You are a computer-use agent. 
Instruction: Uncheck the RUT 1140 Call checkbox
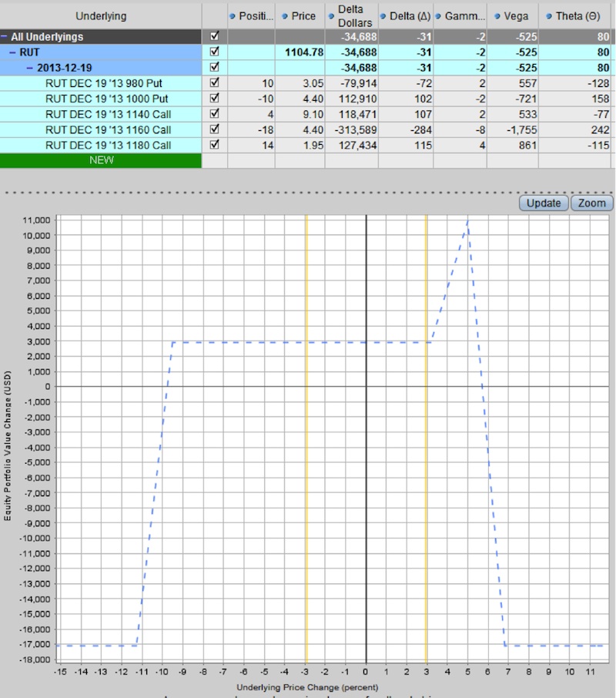[214, 113]
